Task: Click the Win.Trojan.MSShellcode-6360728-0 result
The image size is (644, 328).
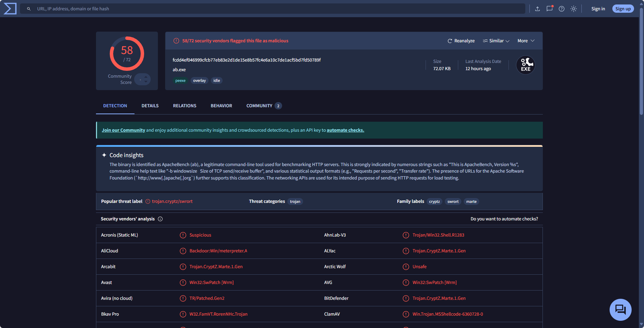Action: 448,314
